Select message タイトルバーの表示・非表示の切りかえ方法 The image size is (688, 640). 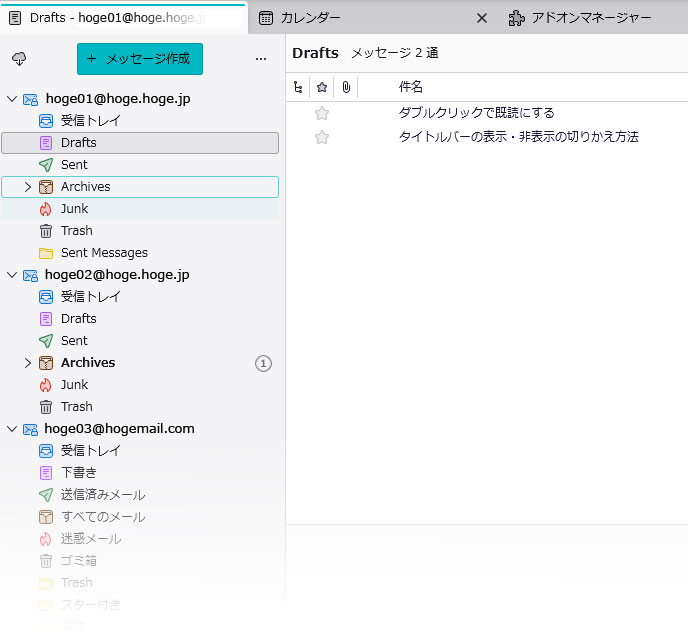tap(487, 137)
